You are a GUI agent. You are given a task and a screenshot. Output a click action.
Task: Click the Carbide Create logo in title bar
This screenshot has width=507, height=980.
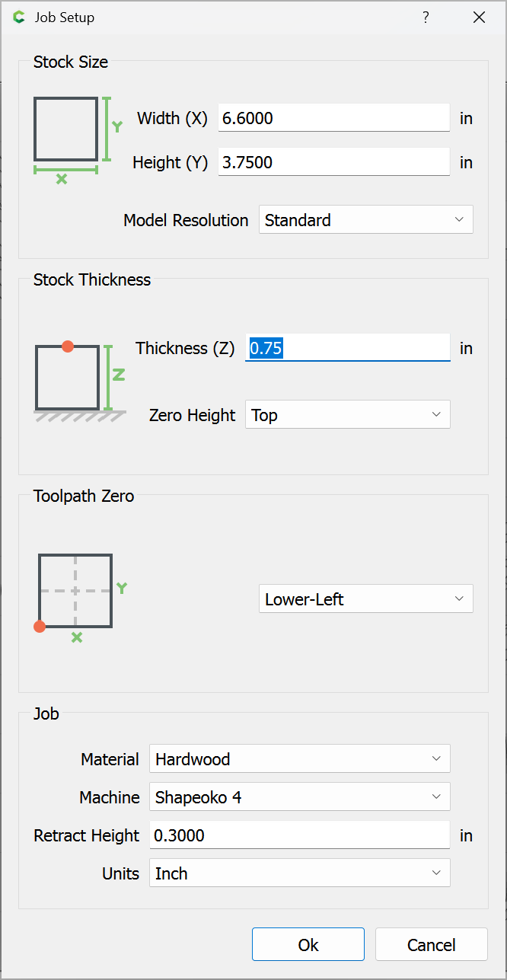tap(19, 18)
